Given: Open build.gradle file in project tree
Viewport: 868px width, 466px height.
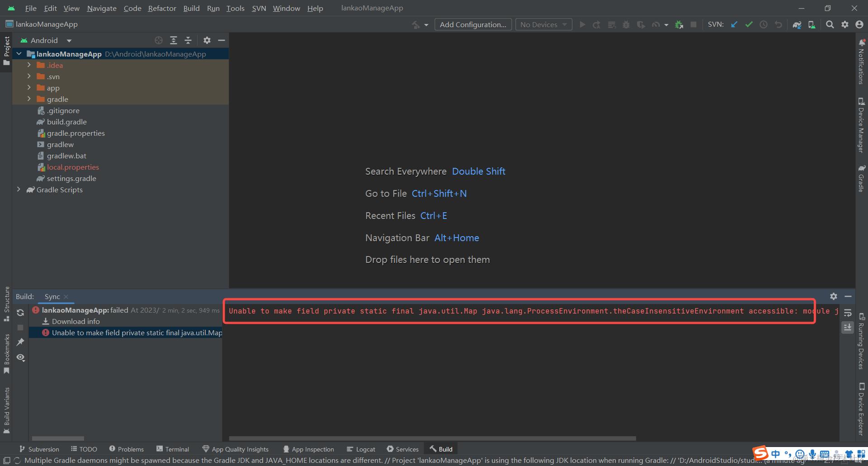Looking at the screenshot, I should [x=66, y=122].
